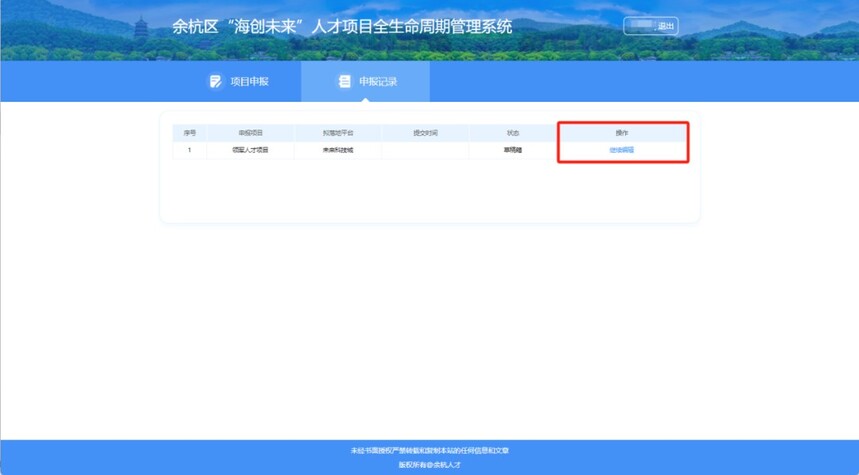
Task: Select the 领军人才项目 cell
Action: point(250,150)
